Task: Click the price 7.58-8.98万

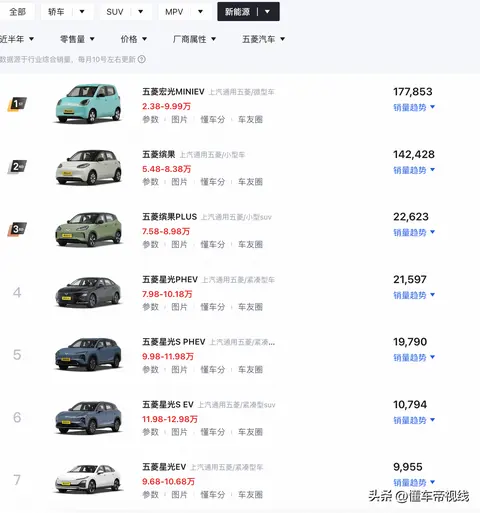Action: [166, 231]
